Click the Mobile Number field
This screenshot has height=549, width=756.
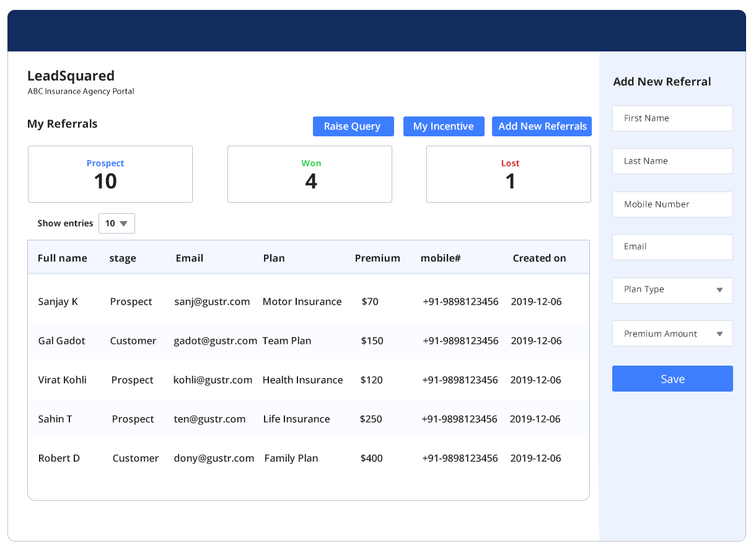click(x=672, y=204)
